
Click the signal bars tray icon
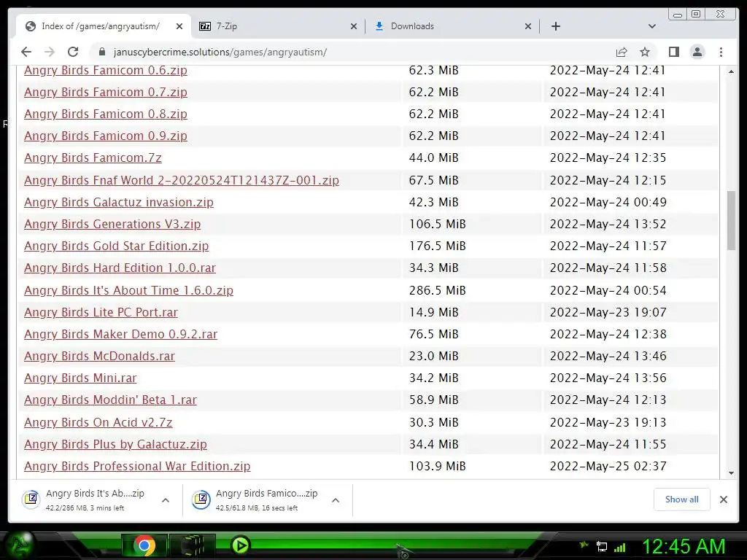coord(620,547)
